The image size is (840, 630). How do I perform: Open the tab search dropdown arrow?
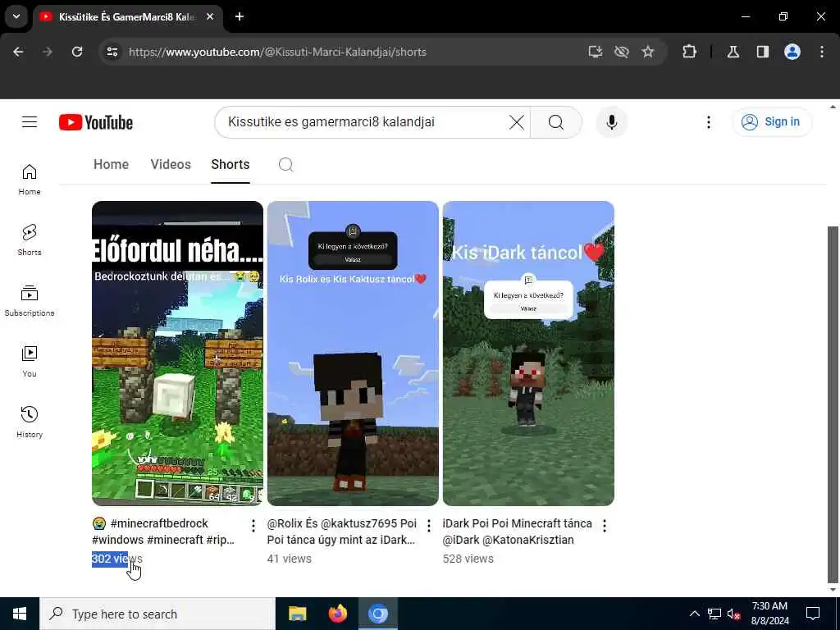pos(16,16)
